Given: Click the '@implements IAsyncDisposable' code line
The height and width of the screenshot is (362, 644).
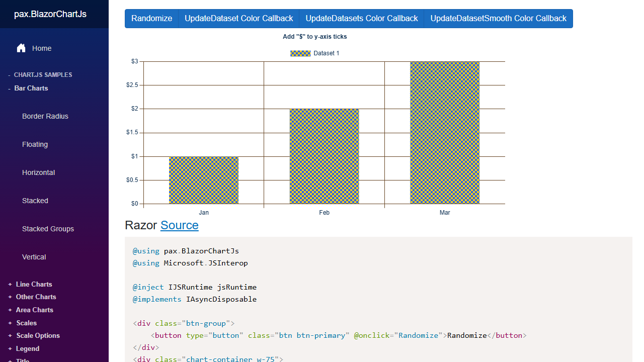Looking at the screenshot, I should (x=195, y=299).
